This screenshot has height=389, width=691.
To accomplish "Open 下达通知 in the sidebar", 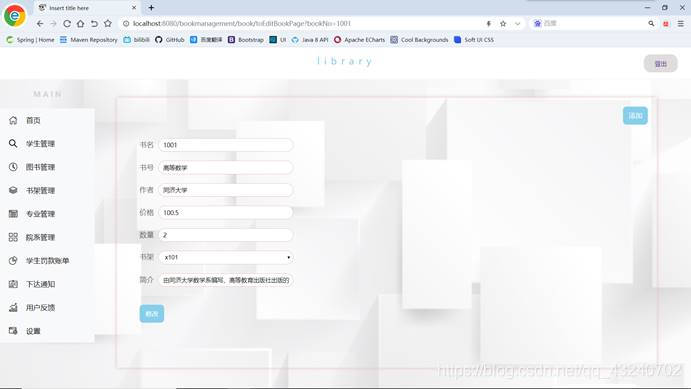I will (x=40, y=284).
